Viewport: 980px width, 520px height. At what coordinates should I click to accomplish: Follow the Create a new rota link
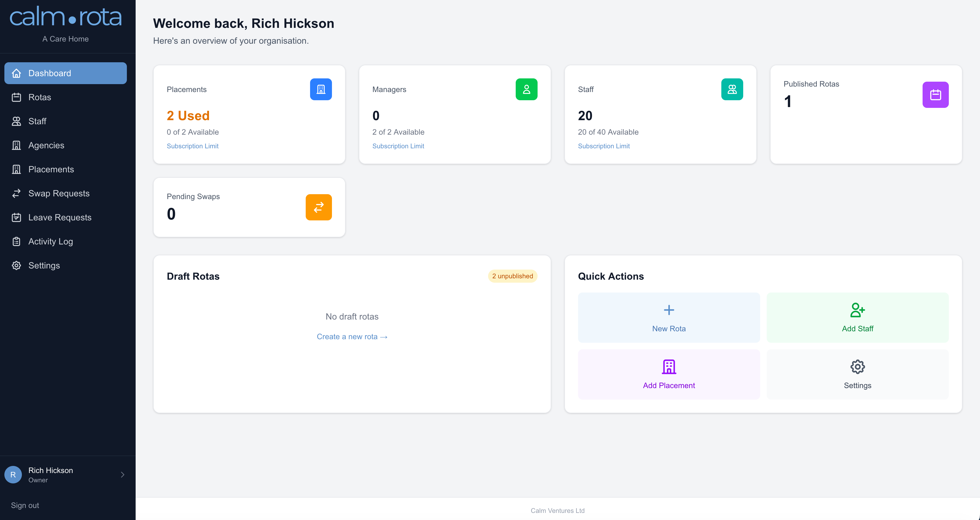coord(352,336)
